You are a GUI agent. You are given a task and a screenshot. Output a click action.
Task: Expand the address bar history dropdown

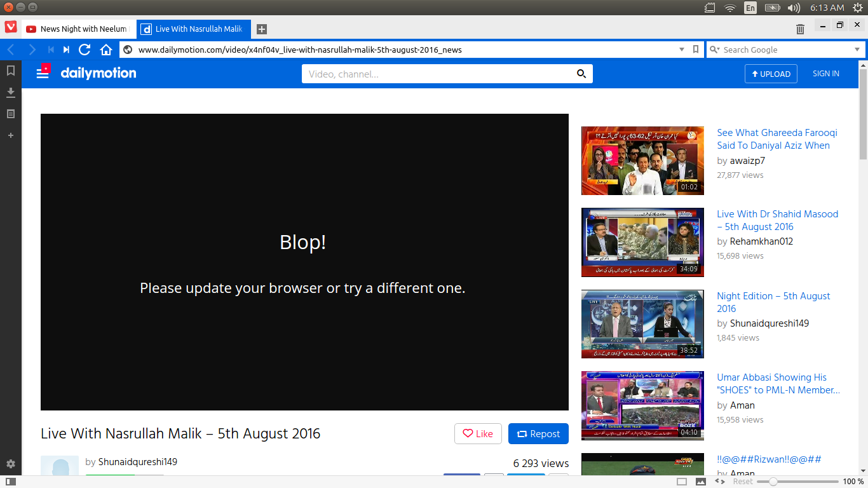click(682, 50)
